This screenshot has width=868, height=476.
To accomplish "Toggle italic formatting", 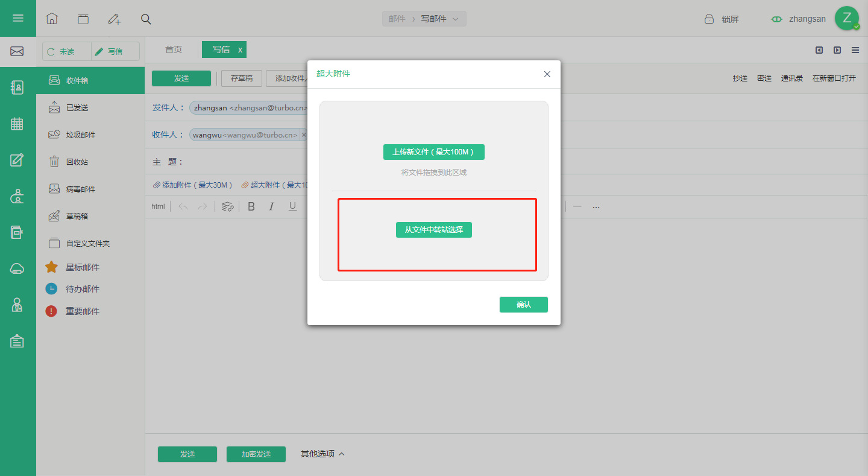I will pyautogui.click(x=271, y=206).
